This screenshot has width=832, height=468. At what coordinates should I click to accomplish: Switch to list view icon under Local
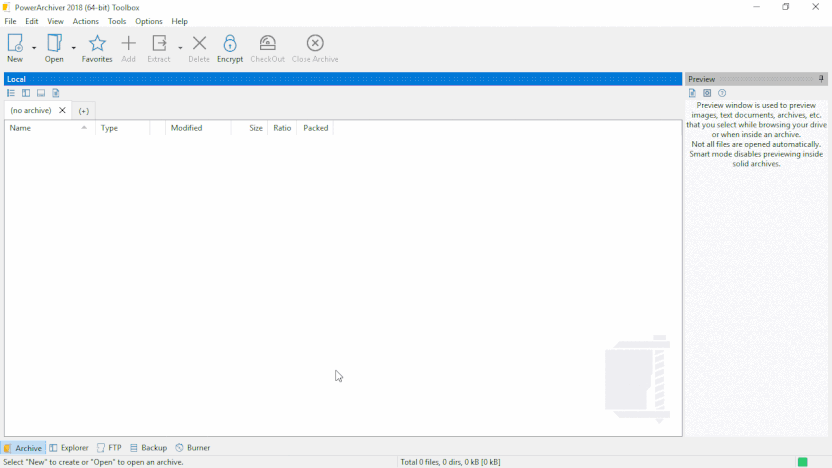pyautogui.click(x=11, y=93)
